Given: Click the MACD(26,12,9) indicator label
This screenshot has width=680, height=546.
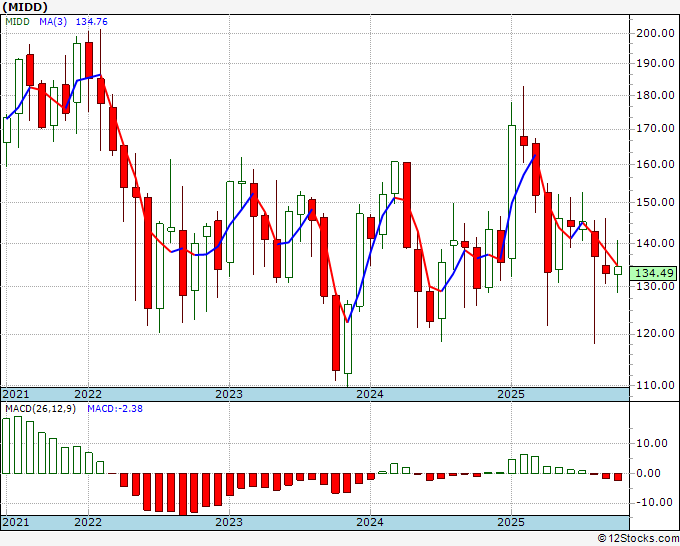Looking at the screenshot, I should pos(40,409).
